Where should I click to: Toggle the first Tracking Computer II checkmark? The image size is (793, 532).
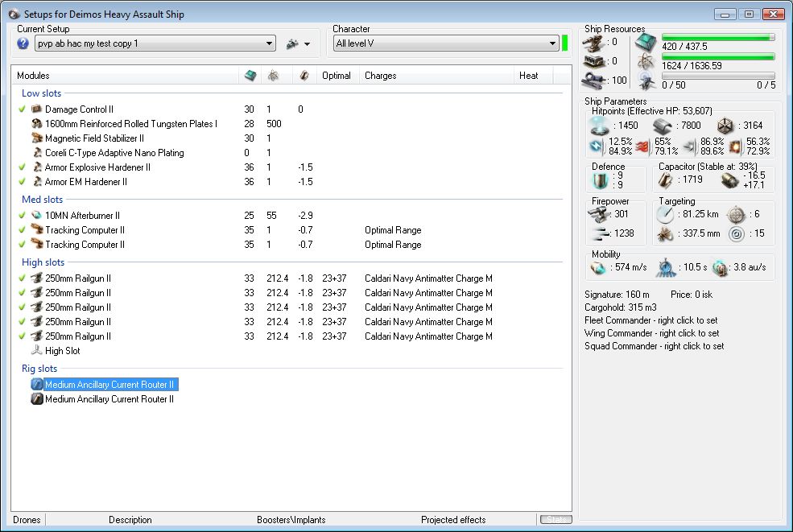[x=22, y=229]
